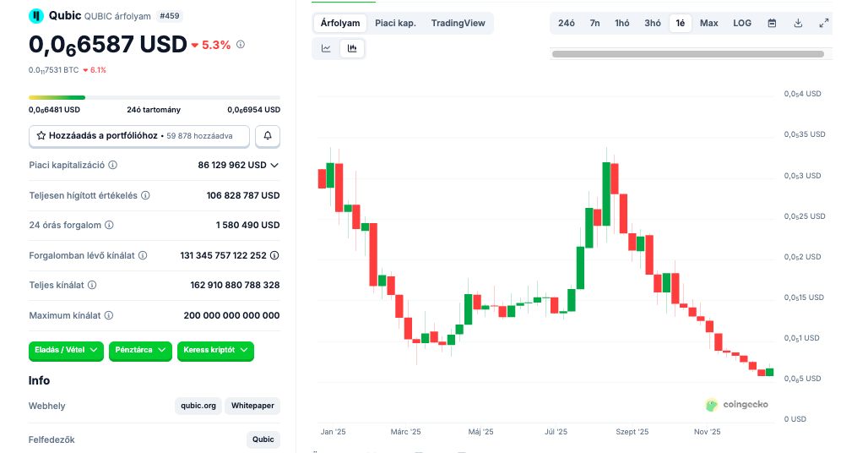Download chart data icon

798,24
